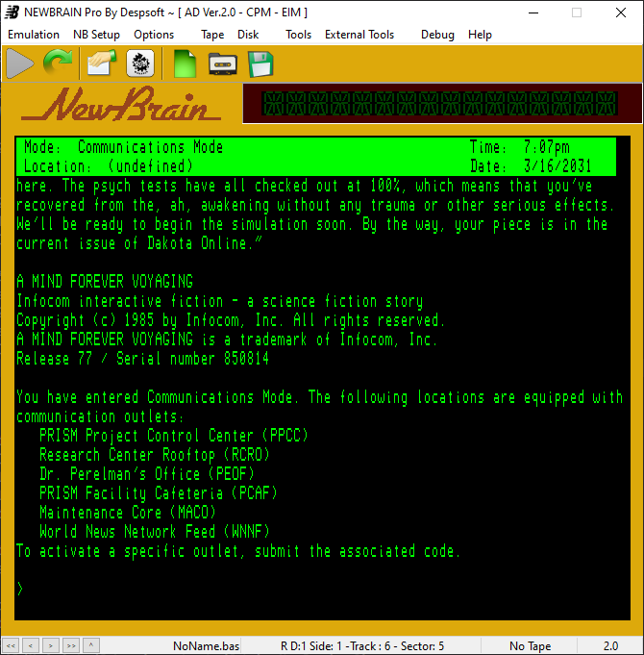Click the 'Dr. Perelman's Office (PEOF)' line
Screen dimensions: 644x655
[x=147, y=474]
